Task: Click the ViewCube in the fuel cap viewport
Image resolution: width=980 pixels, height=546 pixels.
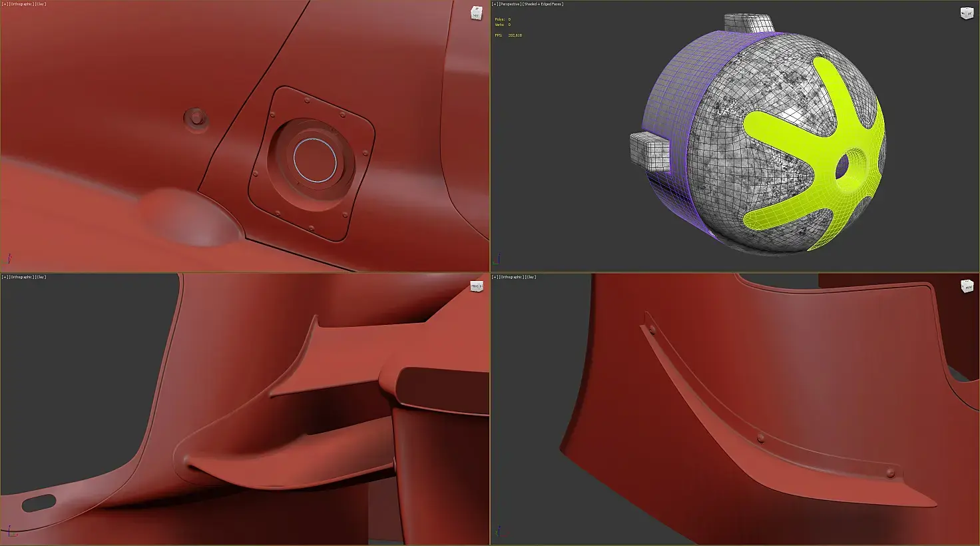Action: point(476,13)
